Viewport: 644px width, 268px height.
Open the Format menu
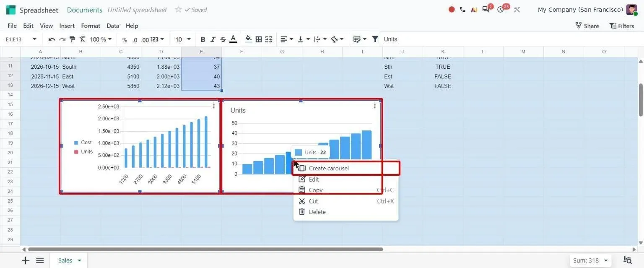(x=91, y=26)
